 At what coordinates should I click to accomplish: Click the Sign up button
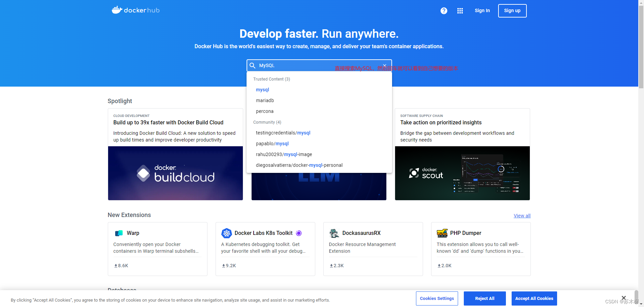[512, 11]
